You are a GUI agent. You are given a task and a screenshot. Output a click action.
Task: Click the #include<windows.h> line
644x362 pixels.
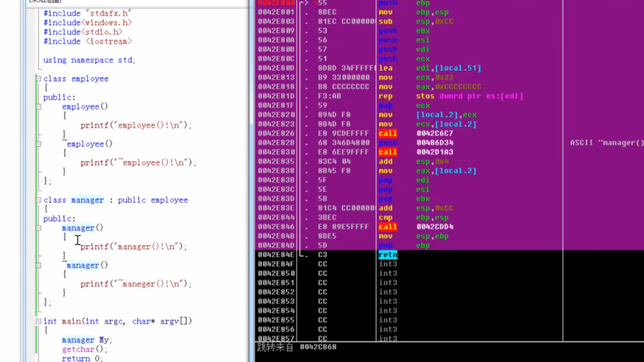point(88,23)
